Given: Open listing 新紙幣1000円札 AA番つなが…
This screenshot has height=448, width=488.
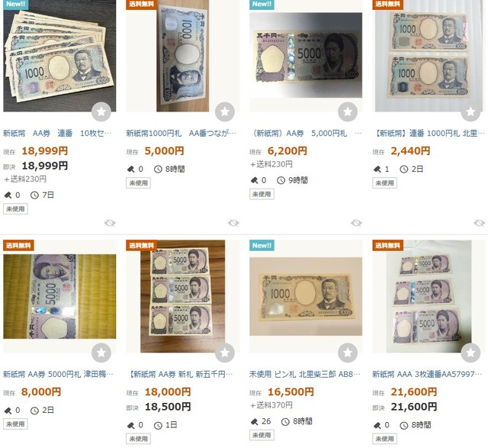Looking at the screenshot, I should [x=181, y=134].
